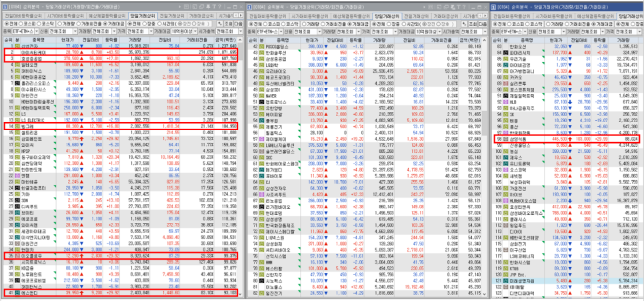Image resolution: width=644 pixels, height=301 pixels.
Task: Click the category icon beside 삼양식품 row
Action: tap(505, 139)
